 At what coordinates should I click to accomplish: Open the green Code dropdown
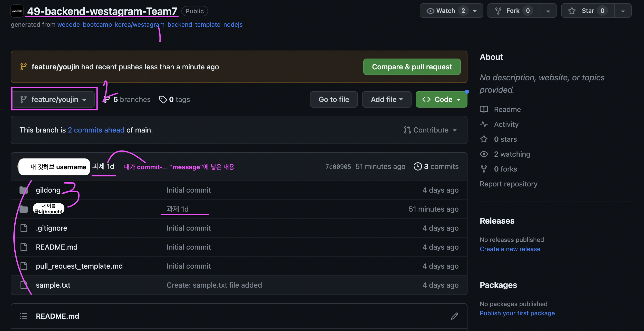point(441,99)
